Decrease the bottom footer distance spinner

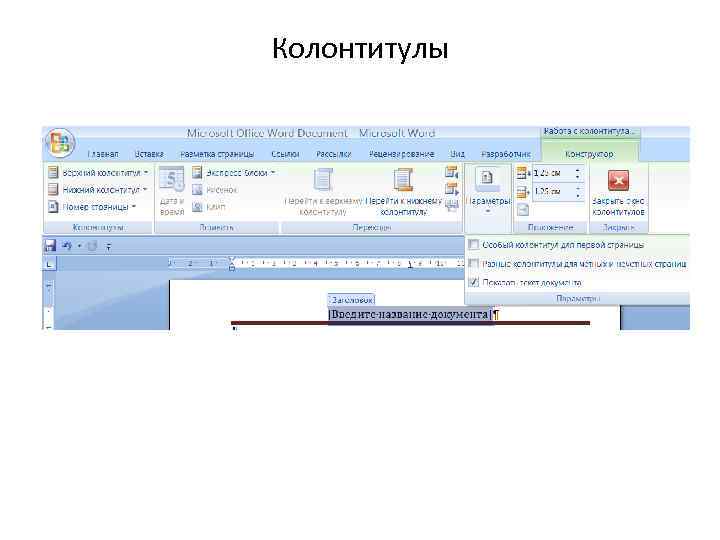click(578, 195)
